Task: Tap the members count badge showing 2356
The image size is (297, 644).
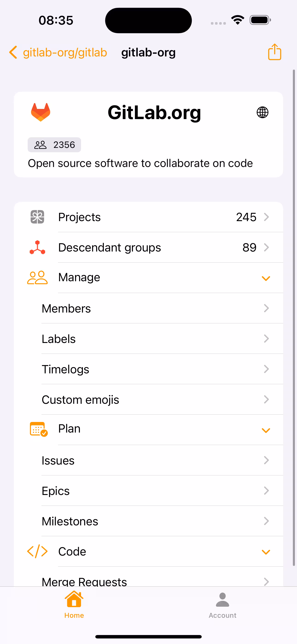Action: (x=54, y=145)
